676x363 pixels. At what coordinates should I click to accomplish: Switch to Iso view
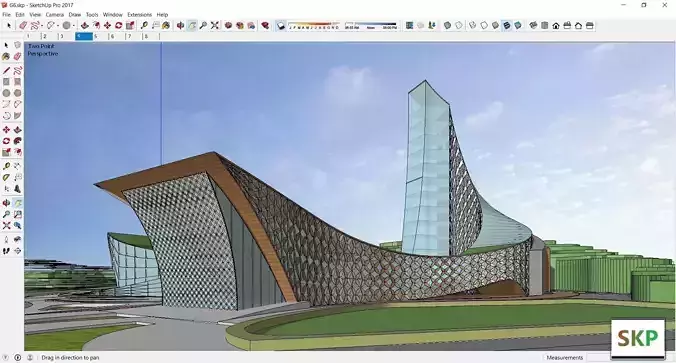pyautogui.click(x=533, y=25)
